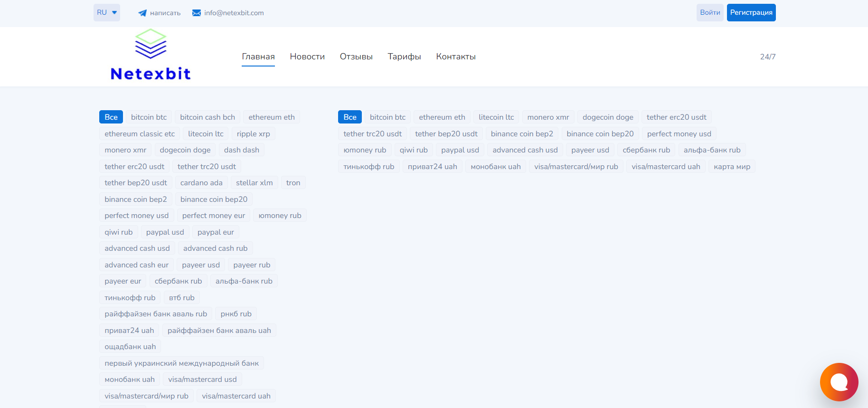This screenshot has width=868, height=408.
Task: Pick ощадбанк uah filter
Action: coord(130,347)
